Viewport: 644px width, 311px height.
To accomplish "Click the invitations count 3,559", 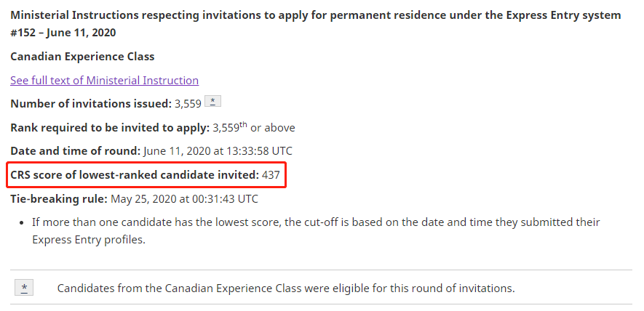I will pos(188,104).
